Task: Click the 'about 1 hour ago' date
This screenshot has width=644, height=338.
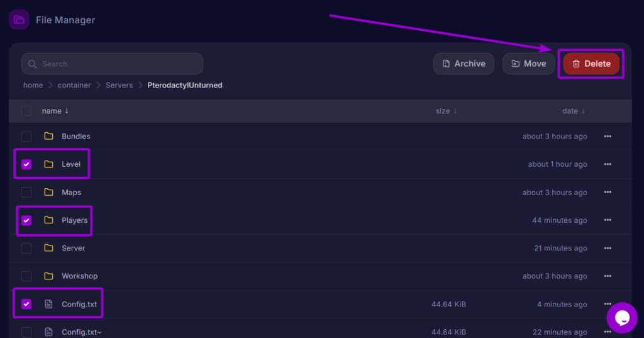Action: point(558,164)
